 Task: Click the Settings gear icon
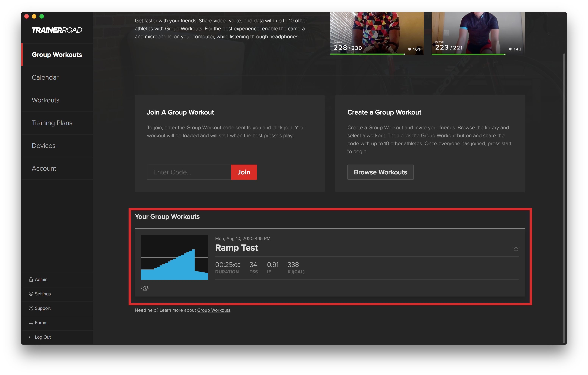pos(31,294)
